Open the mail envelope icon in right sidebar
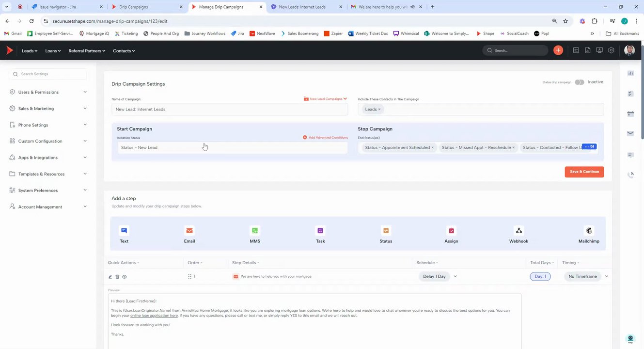 [x=630, y=133]
